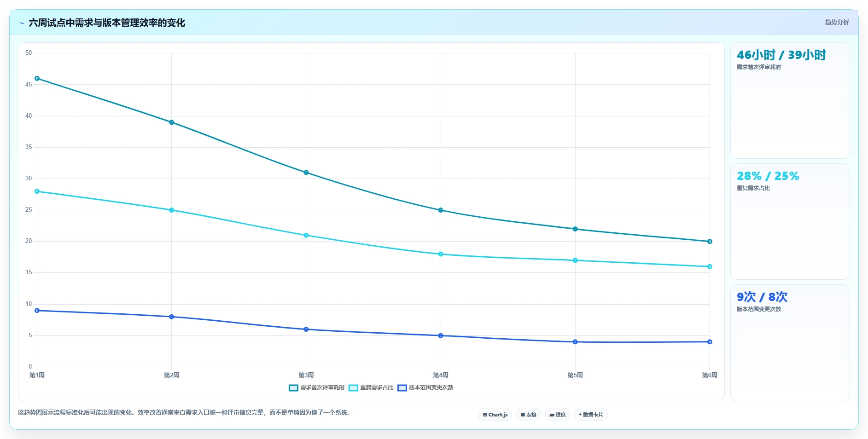The height and width of the screenshot is (439, 868).
Task: Select the 第5周 point at 4 on 版本范围变更次数 line
Action: coord(575,342)
